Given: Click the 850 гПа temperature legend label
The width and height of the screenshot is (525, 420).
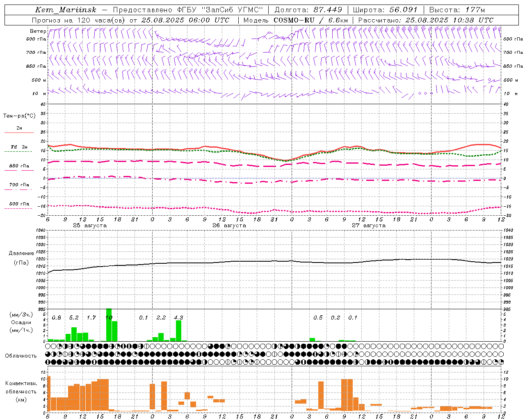Looking at the screenshot, I should (19, 166).
